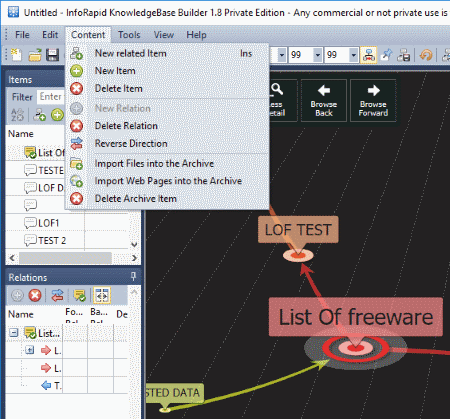Open the Help menu
Screen dimensions: 450x419
click(196, 35)
